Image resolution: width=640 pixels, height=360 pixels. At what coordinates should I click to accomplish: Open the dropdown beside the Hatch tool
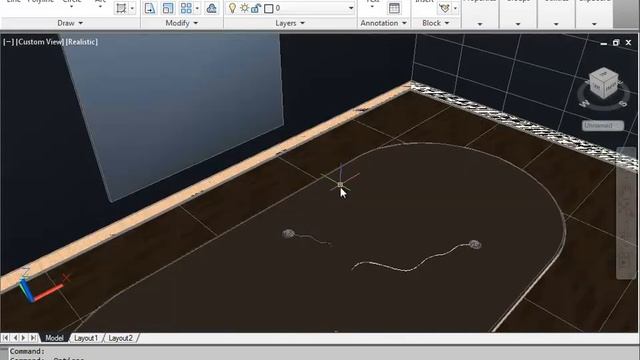[132, 8]
